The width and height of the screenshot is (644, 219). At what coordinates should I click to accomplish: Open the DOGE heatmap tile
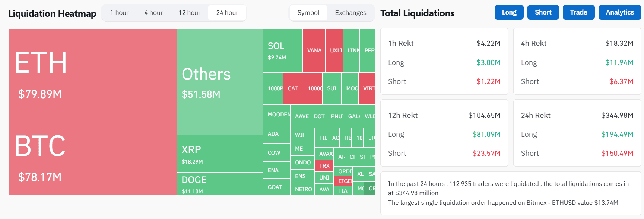tap(220, 184)
